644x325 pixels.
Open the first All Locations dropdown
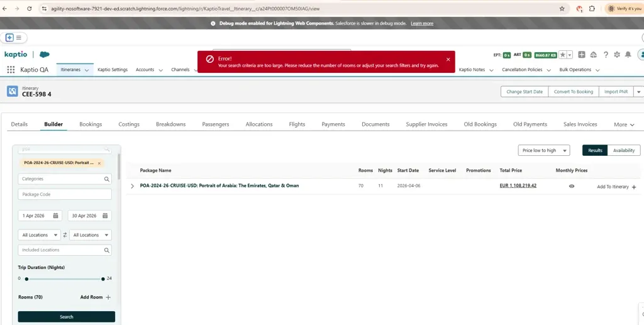click(39, 235)
